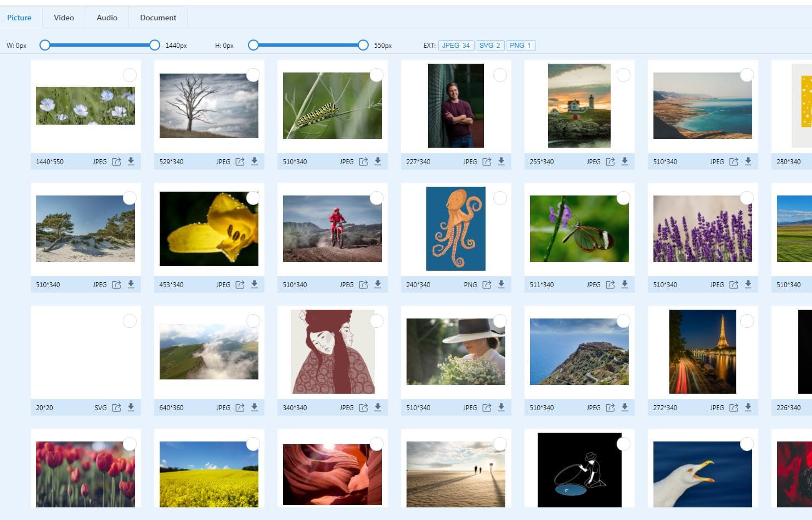812x520 pixels.
Task: Select the 1440*550 flower image checkbox
Action: (129, 75)
